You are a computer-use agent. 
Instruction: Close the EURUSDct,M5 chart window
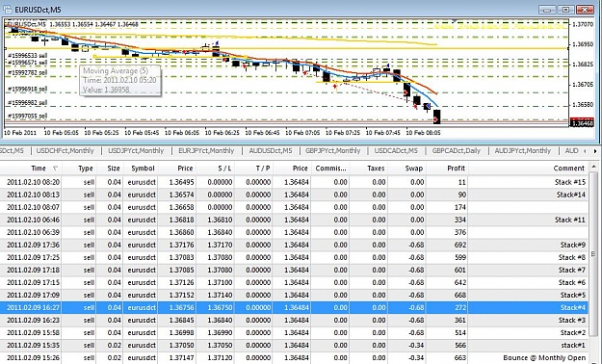click(585, 10)
